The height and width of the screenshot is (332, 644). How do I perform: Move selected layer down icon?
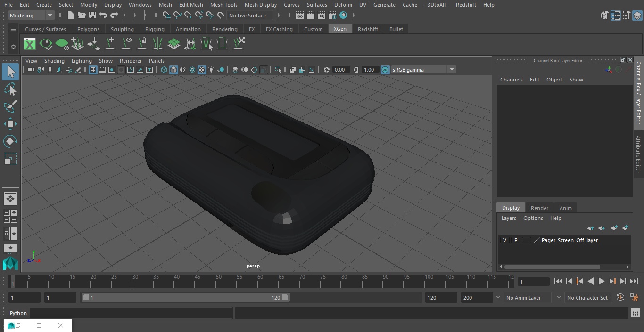pyautogui.click(x=602, y=228)
